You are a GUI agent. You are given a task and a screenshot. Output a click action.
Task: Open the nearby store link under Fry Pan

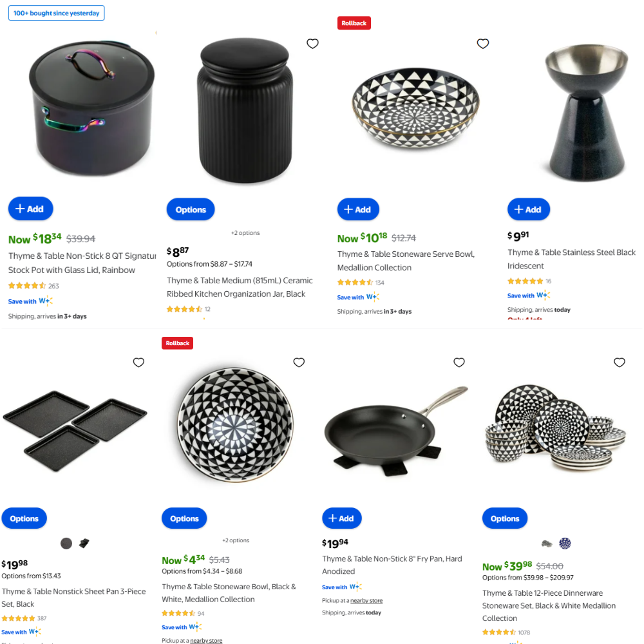click(366, 600)
